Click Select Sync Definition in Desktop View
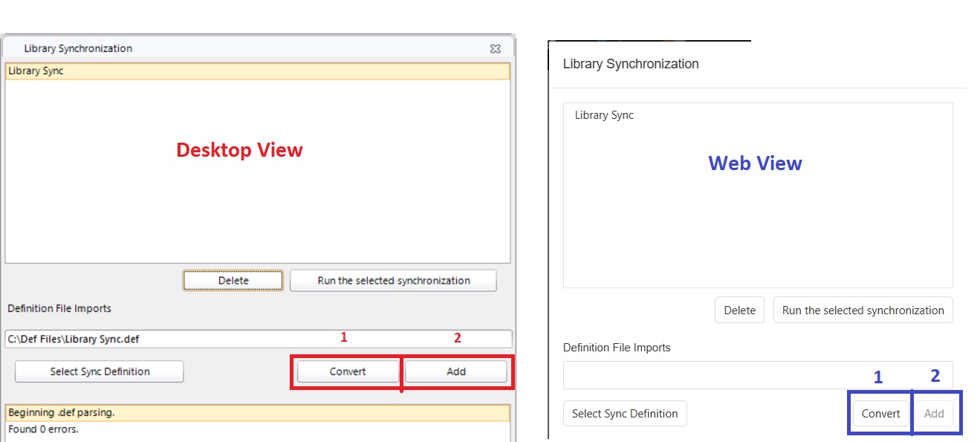Image resolution: width=980 pixels, height=442 pixels. click(x=99, y=371)
